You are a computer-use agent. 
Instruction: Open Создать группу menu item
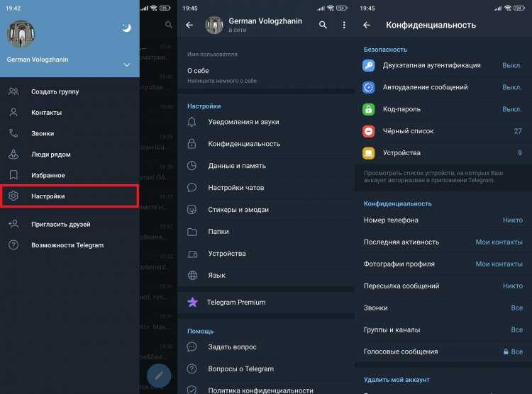click(70, 91)
